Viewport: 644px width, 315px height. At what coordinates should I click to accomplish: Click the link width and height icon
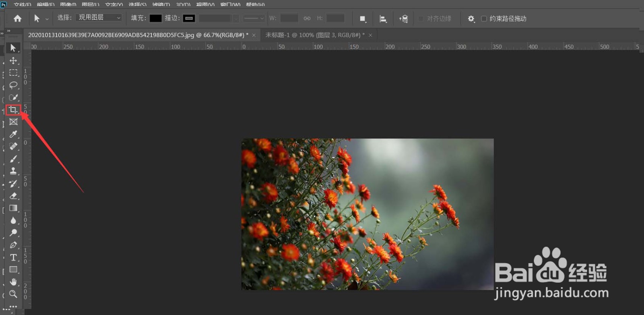coord(307,19)
